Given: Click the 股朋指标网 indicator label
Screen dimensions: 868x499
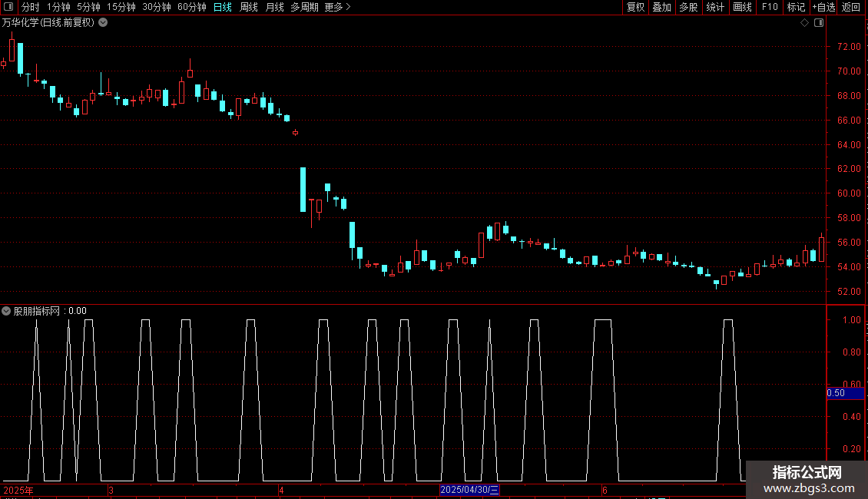Looking at the screenshot, I should pos(37,311).
